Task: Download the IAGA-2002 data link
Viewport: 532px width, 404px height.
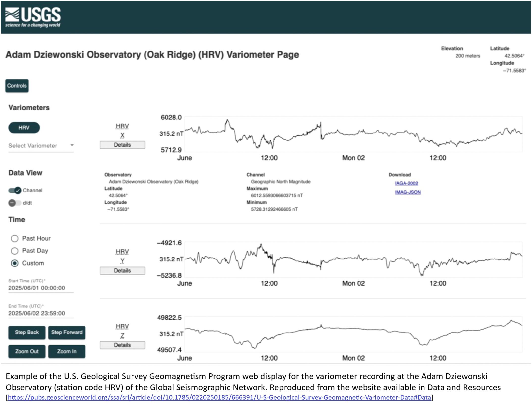Action: [407, 183]
